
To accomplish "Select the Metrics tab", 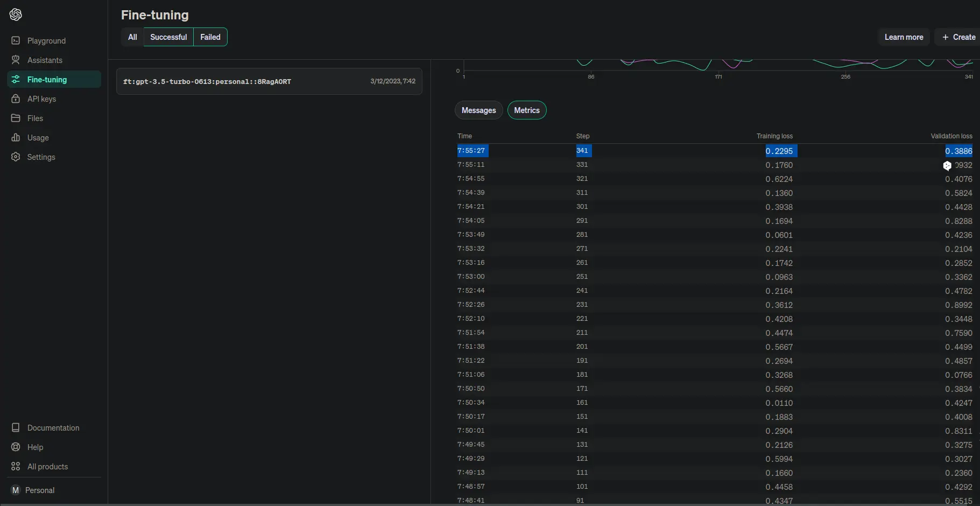I will (x=527, y=110).
